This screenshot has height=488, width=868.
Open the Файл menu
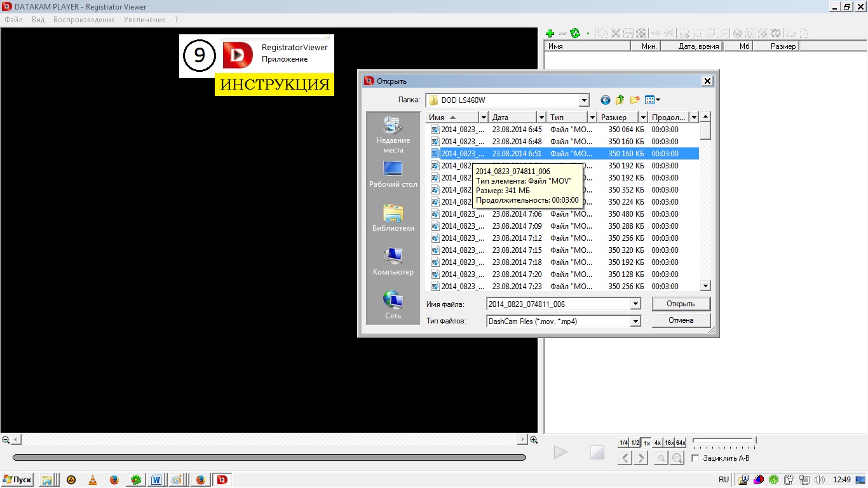tap(13, 20)
